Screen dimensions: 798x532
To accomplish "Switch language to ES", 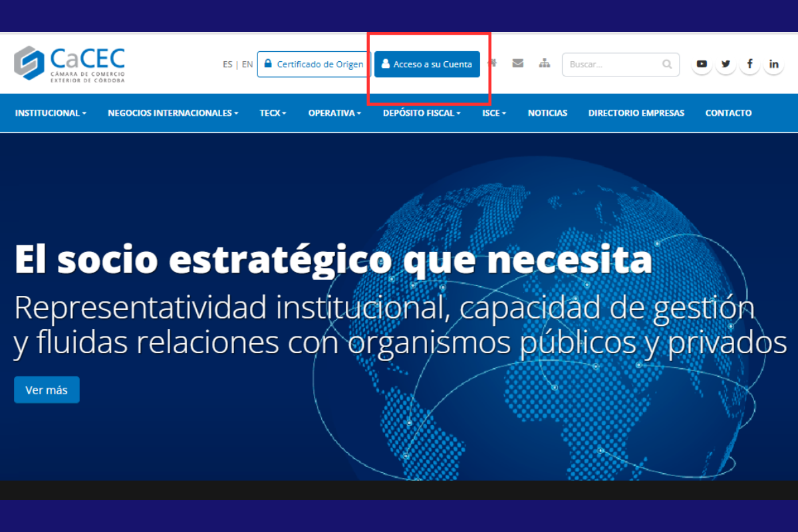I will (x=227, y=65).
